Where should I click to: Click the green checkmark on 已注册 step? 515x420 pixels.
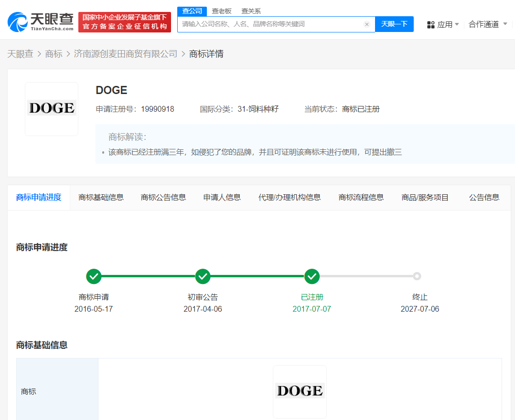pyautogui.click(x=312, y=276)
